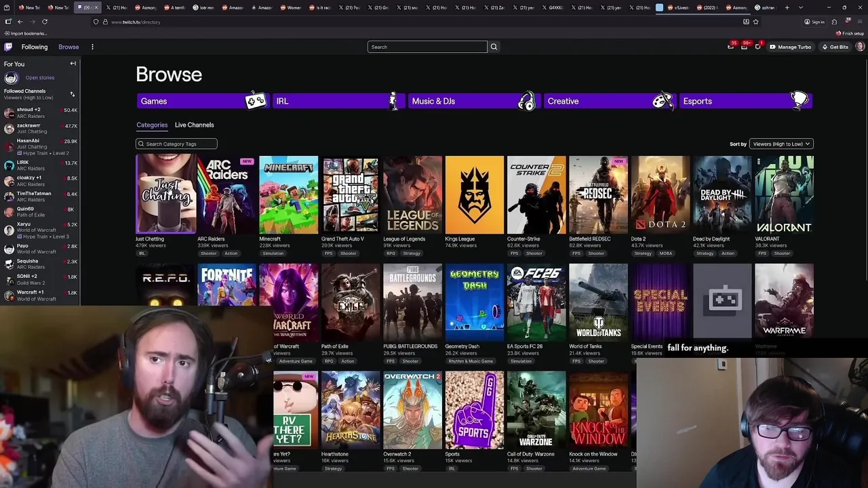This screenshot has height=488, width=868.
Task: Open the ARC Raiders category cover
Action: coord(226,195)
